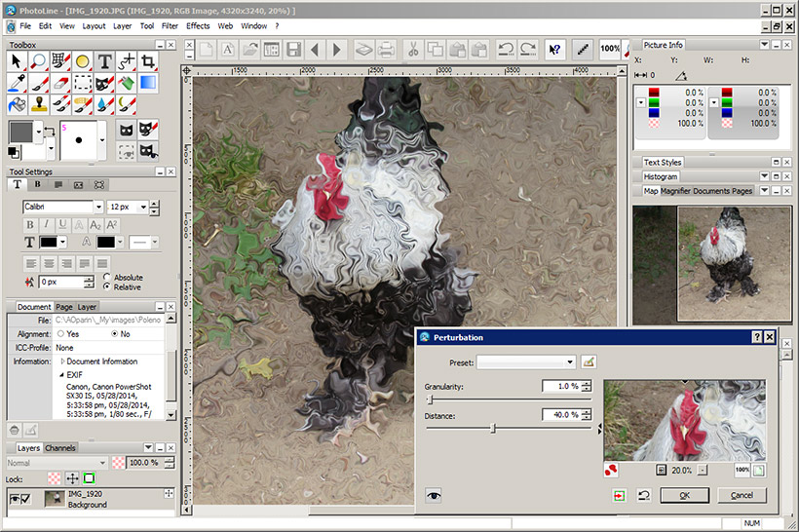Select the Text tool in Toolbox
799x532 pixels.
pyautogui.click(x=104, y=61)
